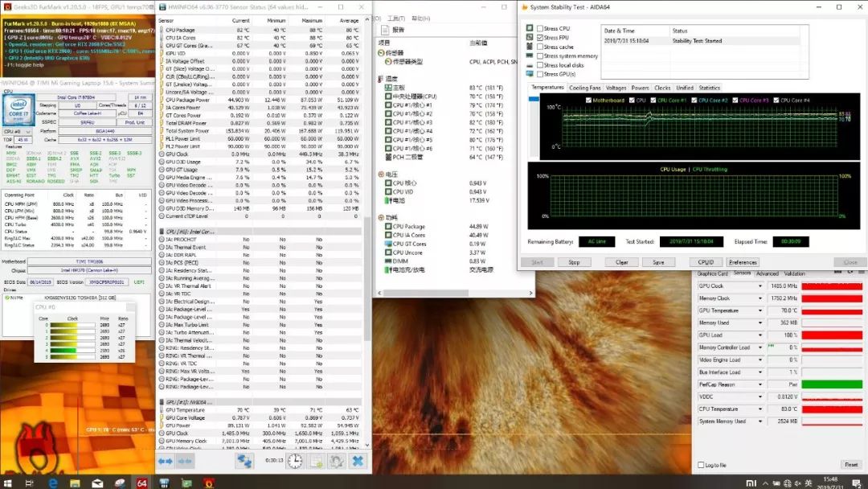Switch to Cooling Fans tab
The height and width of the screenshot is (489, 868).
tap(584, 88)
